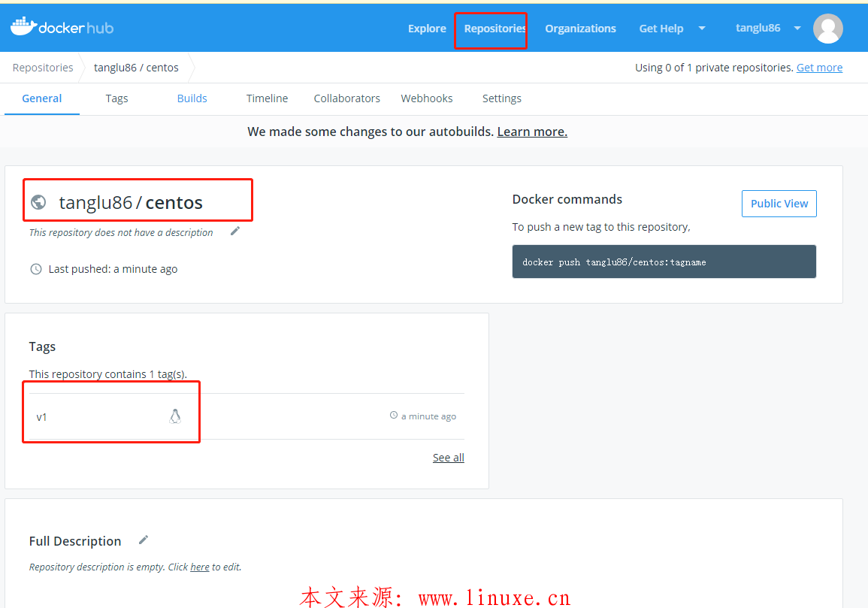Click the tanglu86 / centos repository title
868x608 pixels.
(131, 203)
